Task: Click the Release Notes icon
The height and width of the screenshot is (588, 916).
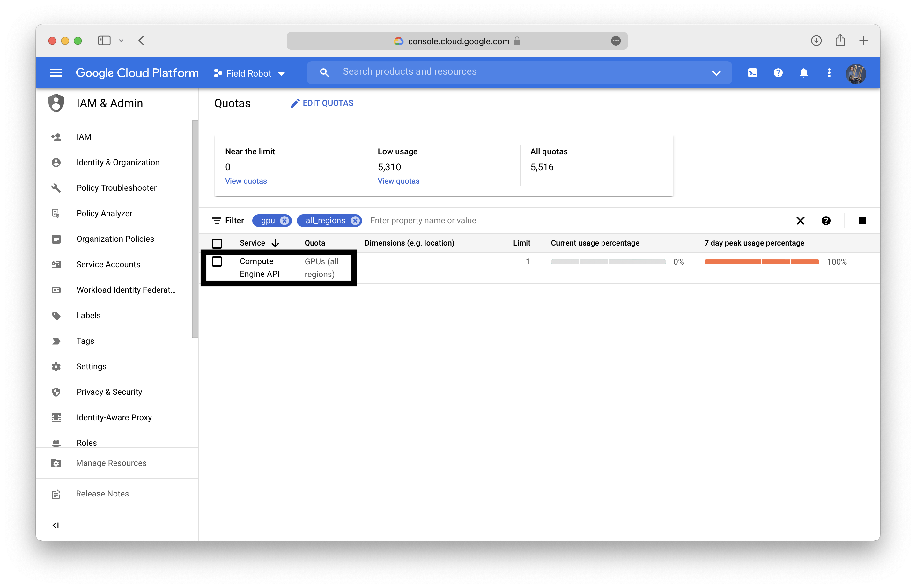Action: [56, 494]
